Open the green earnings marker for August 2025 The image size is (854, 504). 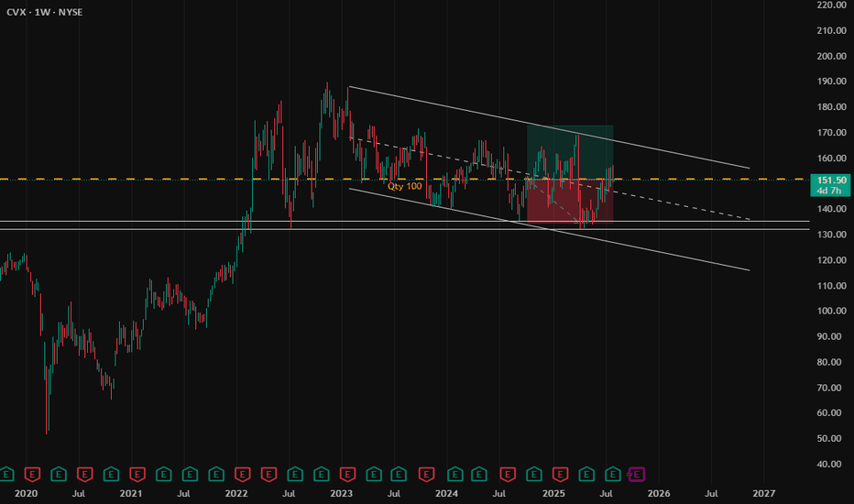click(613, 475)
